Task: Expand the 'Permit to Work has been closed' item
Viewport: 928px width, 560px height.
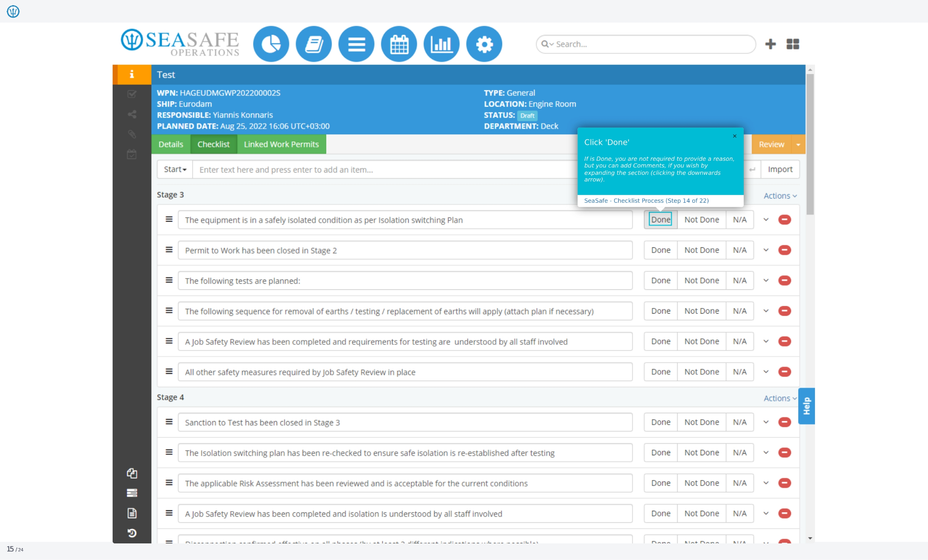Action: 766,250
